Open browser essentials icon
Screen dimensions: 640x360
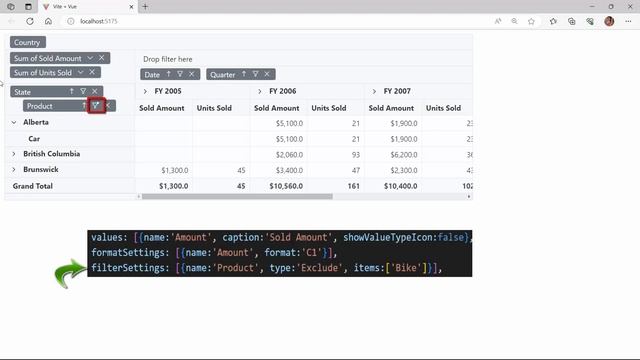tap(590, 21)
